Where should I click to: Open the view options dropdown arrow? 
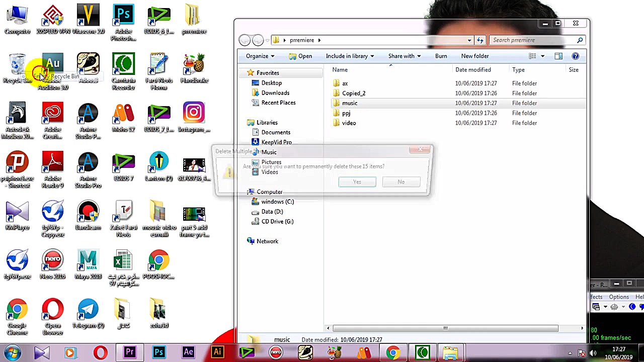(542, 56)
